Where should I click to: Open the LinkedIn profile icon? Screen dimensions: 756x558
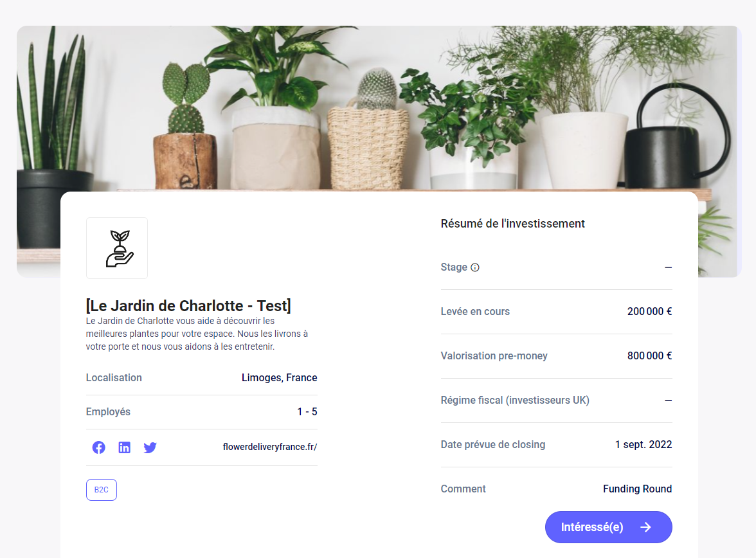(x=125, y=447)
